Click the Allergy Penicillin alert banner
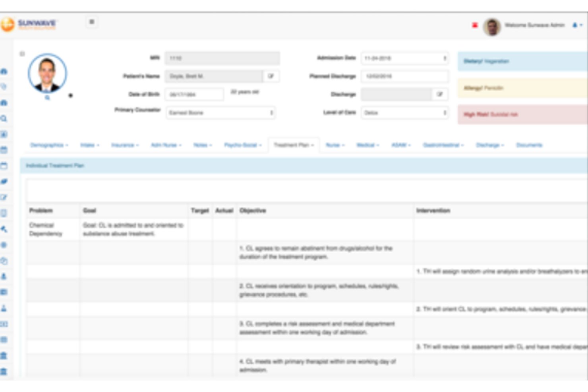The width and height of the screenshot is (588, 392). [x=523, y=88]
